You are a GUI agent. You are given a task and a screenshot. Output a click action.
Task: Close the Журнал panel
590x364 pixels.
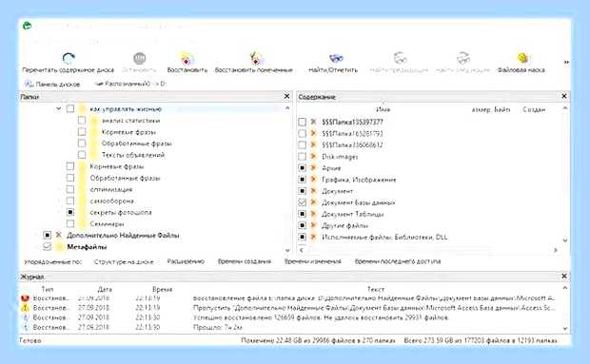[x=564, y=277]
